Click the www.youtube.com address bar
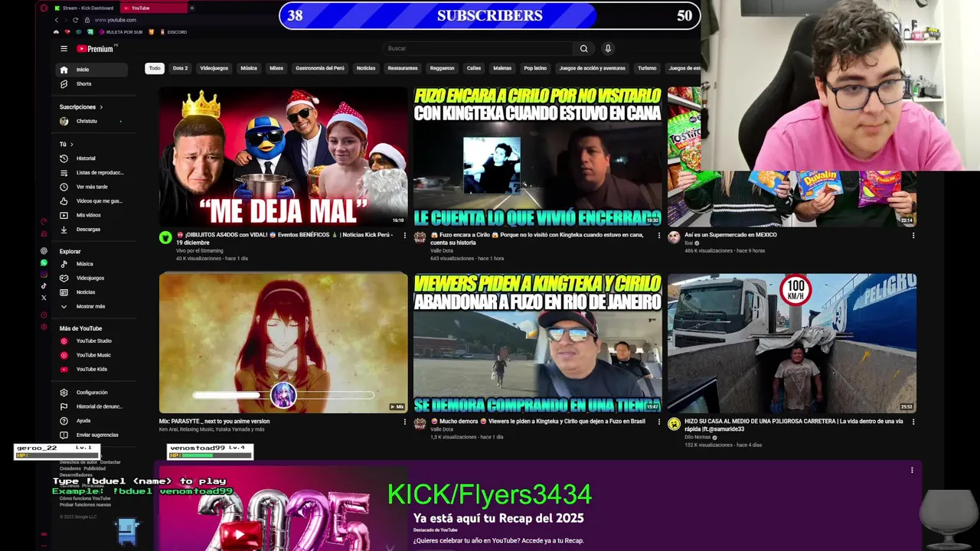 115,20
